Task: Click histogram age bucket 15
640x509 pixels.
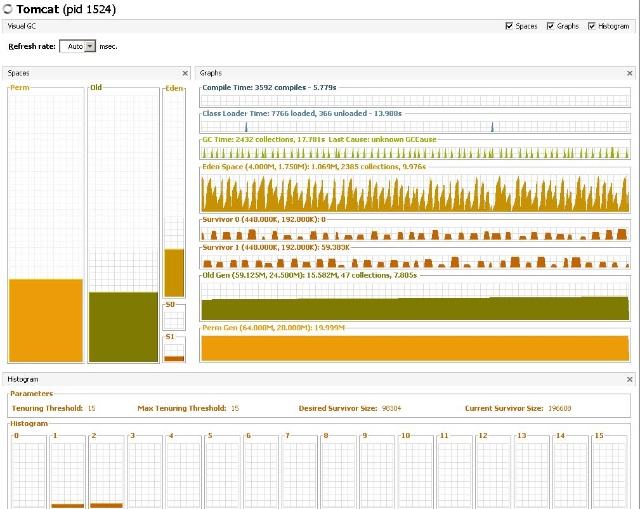Action: [x=609, y=473]
